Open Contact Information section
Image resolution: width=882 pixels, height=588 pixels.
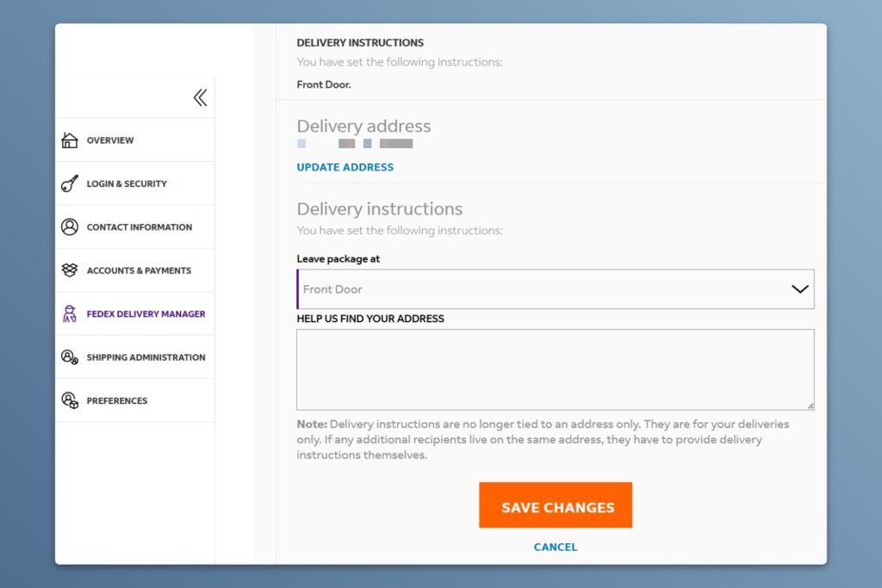[140, 227]
